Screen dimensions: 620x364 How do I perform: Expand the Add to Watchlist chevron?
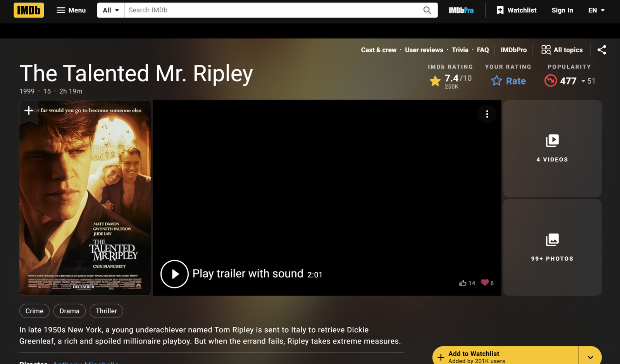click(590, 357)
